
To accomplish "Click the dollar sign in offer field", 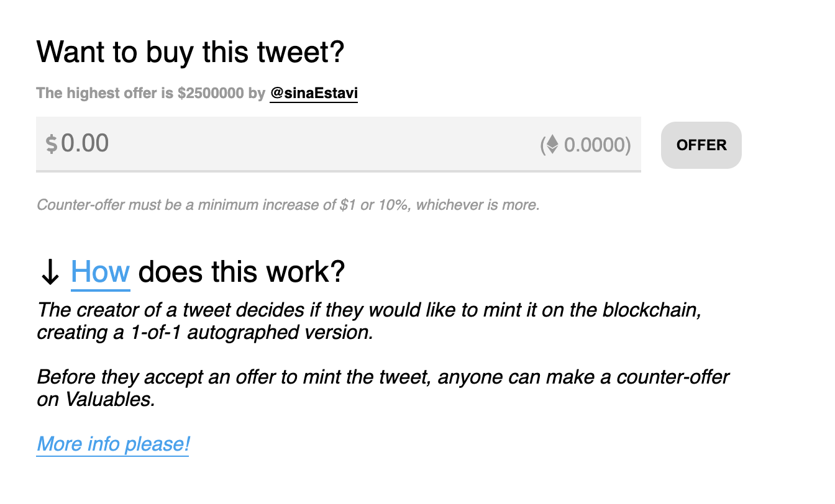I will pos(52,145).
